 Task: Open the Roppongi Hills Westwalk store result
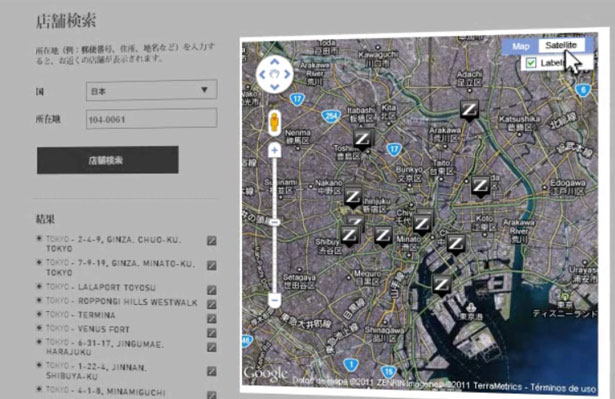(x=122, y=302)
